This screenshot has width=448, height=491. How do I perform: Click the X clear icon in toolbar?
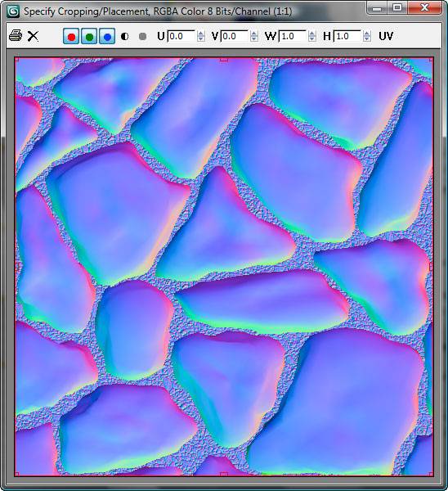point(33,36)
